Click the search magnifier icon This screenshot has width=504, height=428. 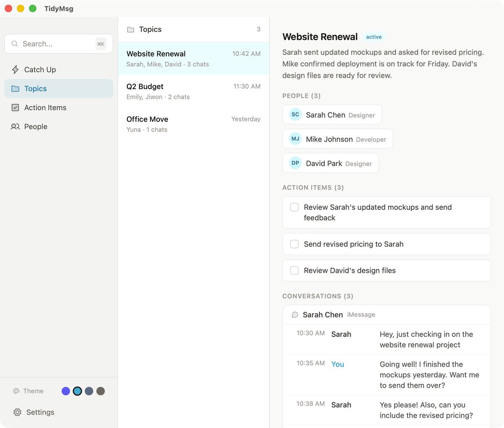tap(15, 44)
